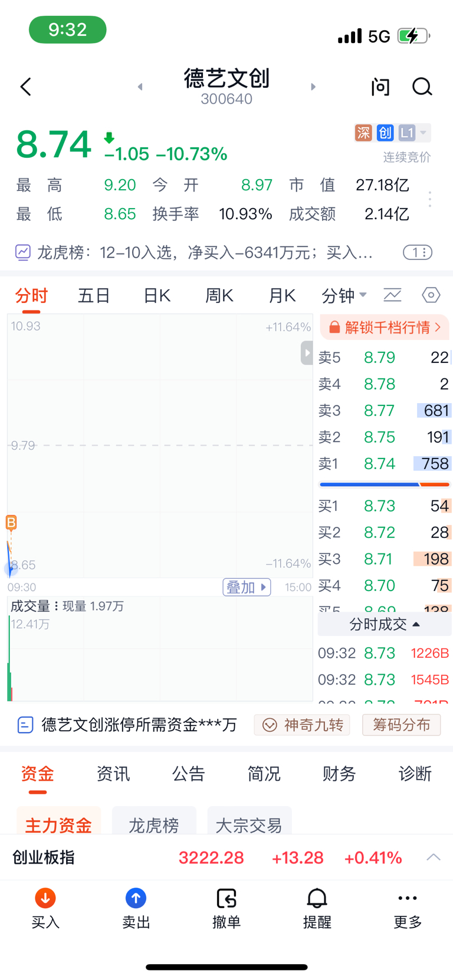Switch to previous stock with small left triangle
Screen dimensions: 453x980
click(x=140, y=87)
